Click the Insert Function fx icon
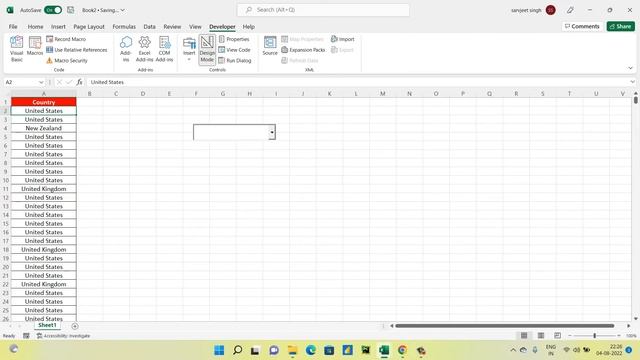Image resolution: width=640 pixels, height=360 pixels. tap(79, 82)
